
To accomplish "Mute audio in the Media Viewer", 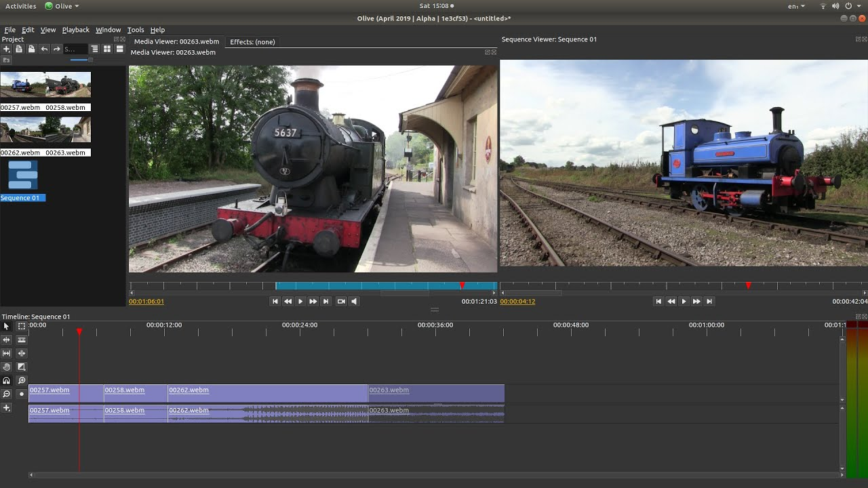I will pos(353,301).
